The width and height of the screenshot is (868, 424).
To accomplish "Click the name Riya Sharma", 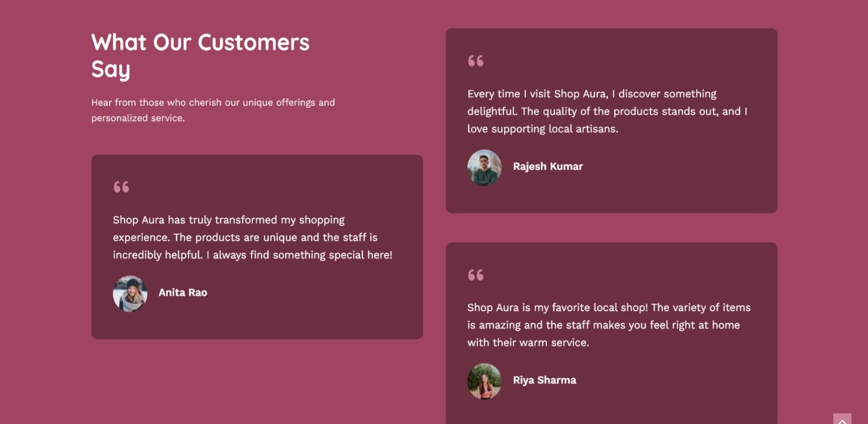I will pyautogui.click(x=545, y=380).
